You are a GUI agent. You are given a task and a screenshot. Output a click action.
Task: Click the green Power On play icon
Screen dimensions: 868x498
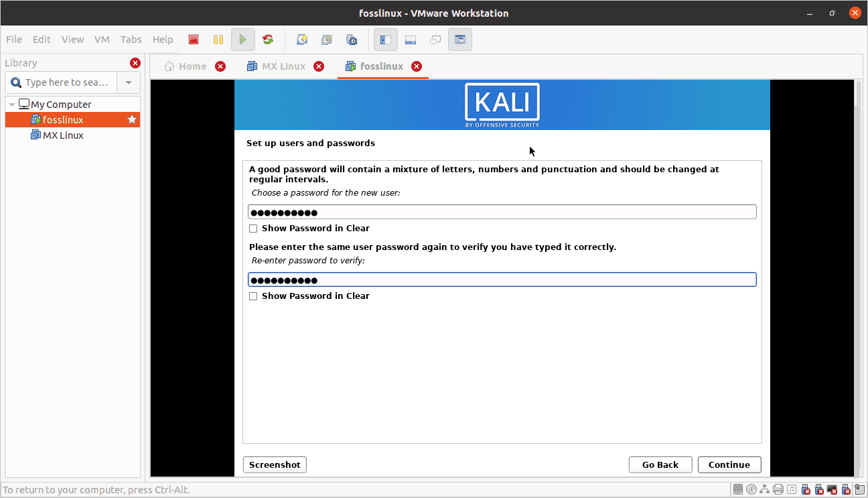click(x=243, y=40)
